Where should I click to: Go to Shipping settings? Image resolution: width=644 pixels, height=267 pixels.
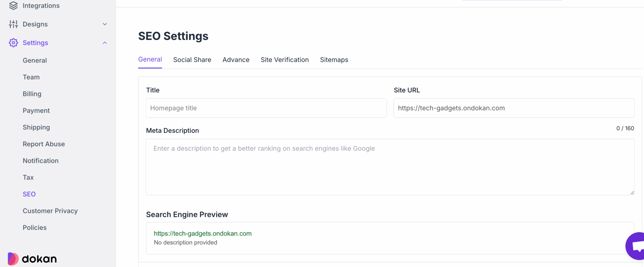pos(36,127)
